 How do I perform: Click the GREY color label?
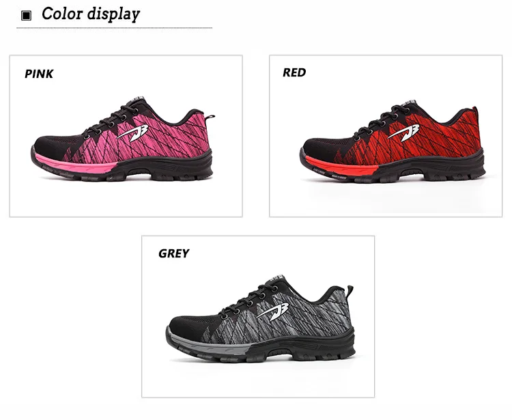pyautogui.click(x=173, y=253)
